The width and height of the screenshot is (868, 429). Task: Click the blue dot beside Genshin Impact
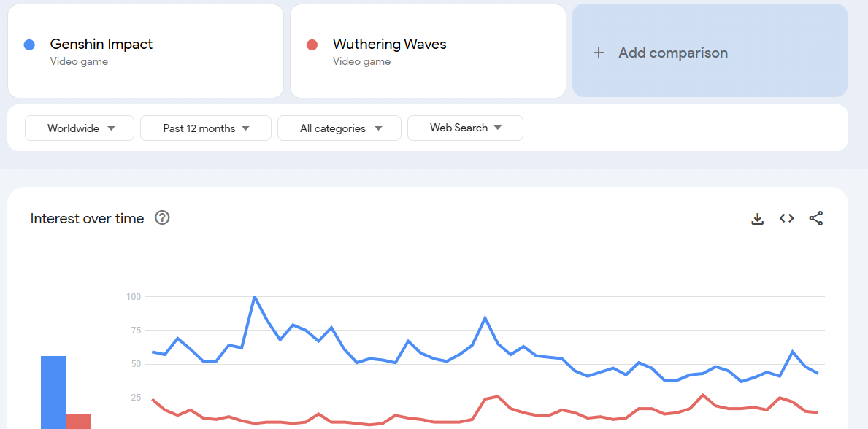(x=29, y=45)
